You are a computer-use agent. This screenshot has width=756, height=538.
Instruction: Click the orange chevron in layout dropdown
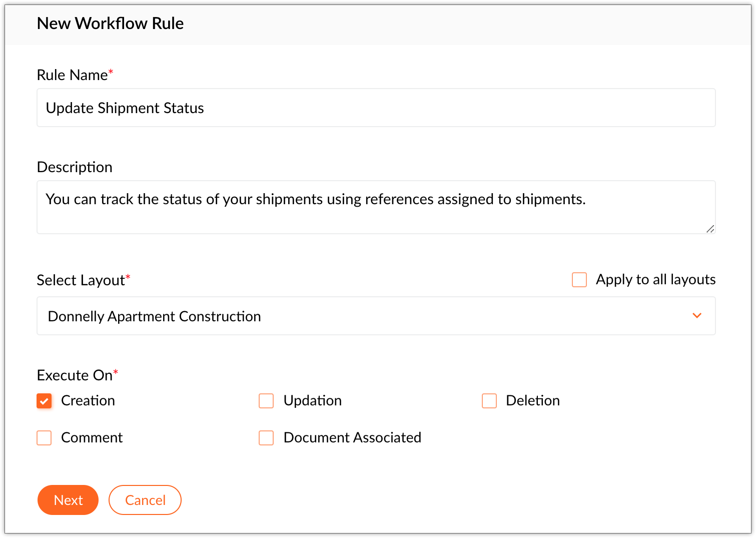(697, 316)
